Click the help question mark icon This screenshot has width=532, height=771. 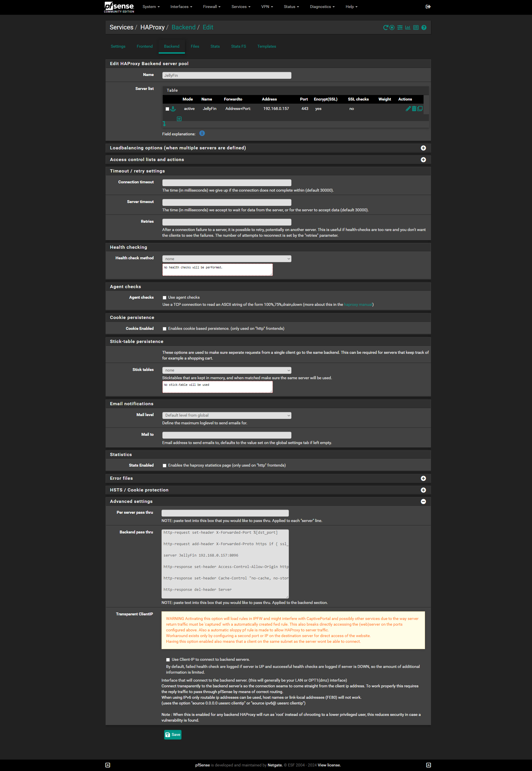click(424, 28)
